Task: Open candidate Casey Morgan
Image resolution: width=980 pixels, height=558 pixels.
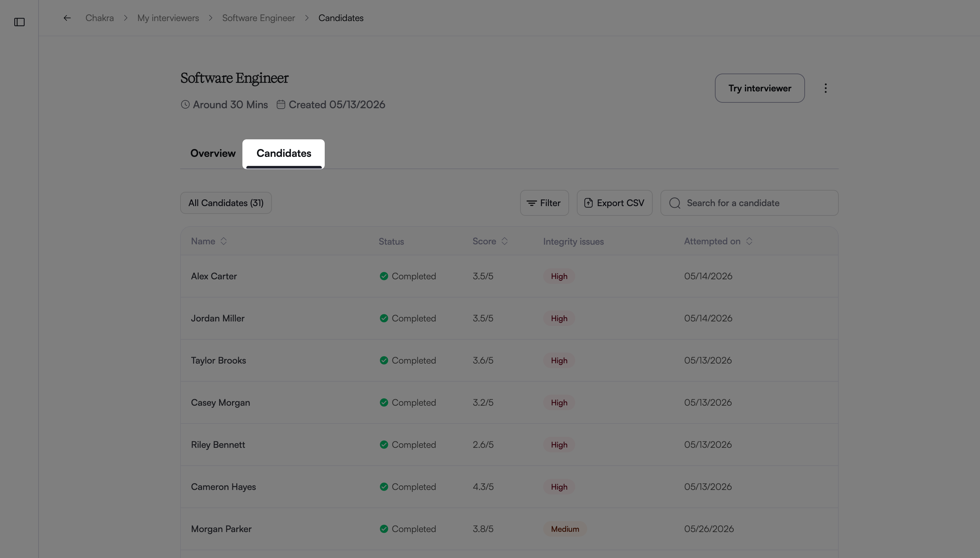Action: pyautogui.click(x=220, y=403)
